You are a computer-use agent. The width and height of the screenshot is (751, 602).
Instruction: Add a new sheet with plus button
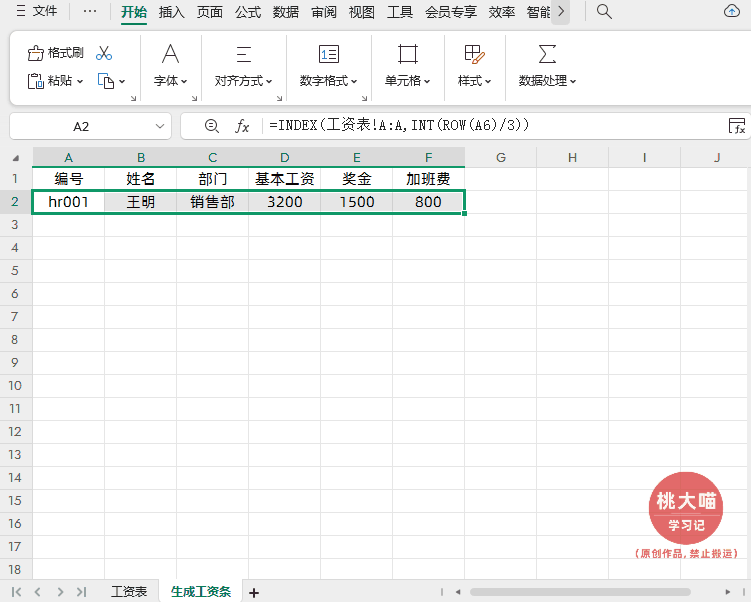tap(254, 593)
